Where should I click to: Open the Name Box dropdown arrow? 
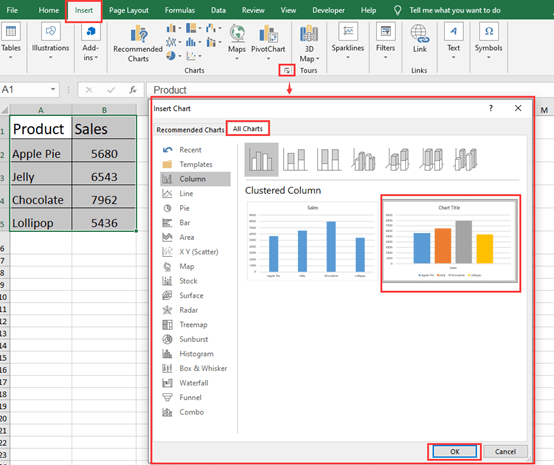pyautogui.click(x=53, y=89)
